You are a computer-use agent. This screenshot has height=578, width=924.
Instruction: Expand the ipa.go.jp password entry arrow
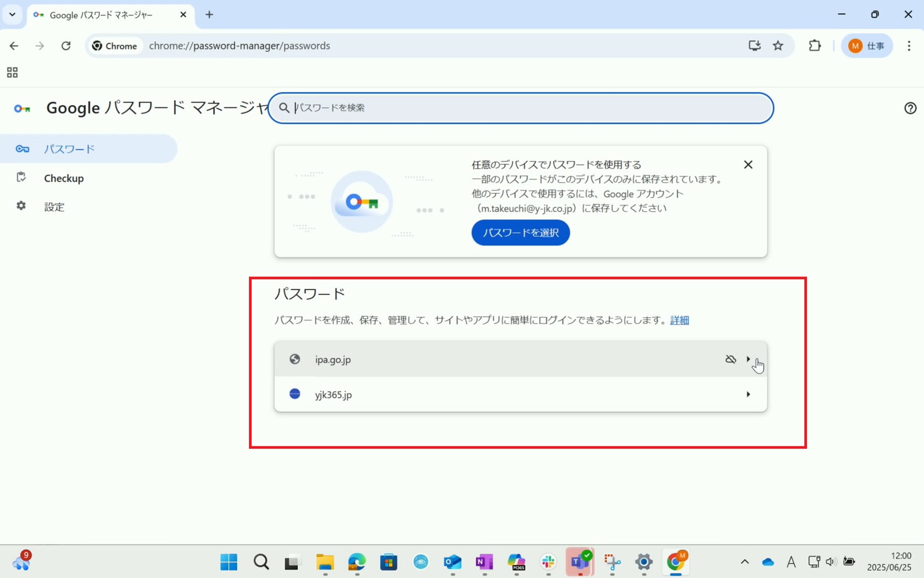click(x=748, y=359)
